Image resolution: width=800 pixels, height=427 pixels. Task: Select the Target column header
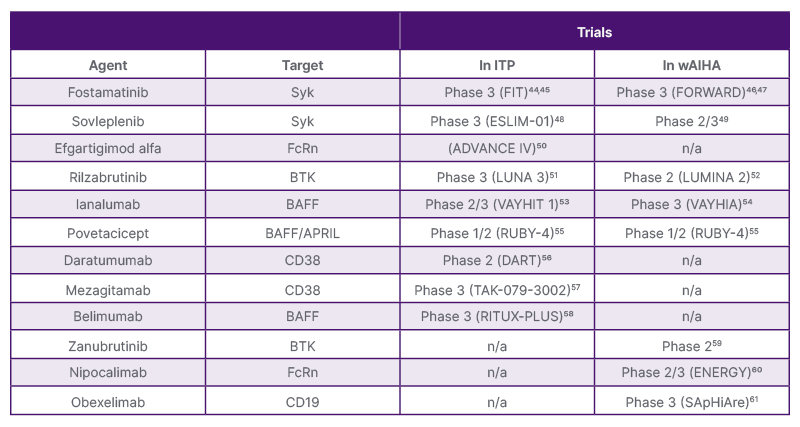[302, 65]
